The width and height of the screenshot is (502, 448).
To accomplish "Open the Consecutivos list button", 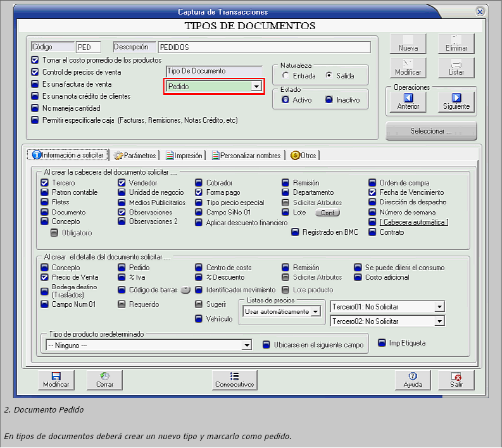I will (234, 380).
